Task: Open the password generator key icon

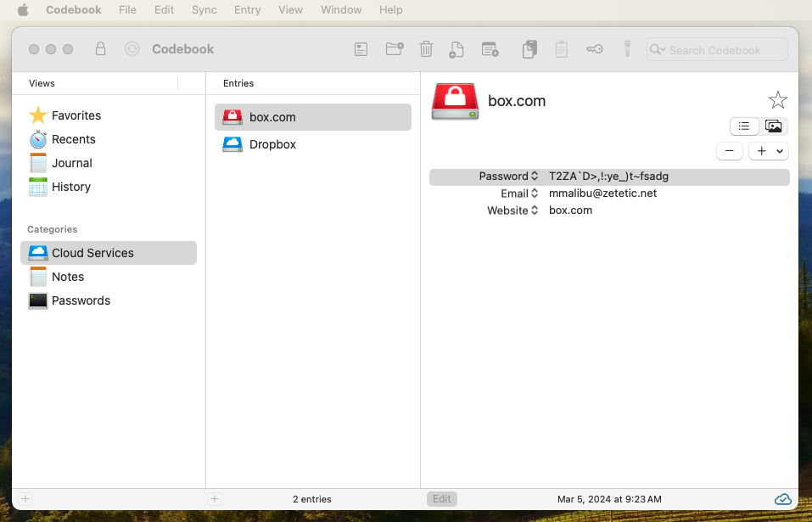Action: click(595, 50)
